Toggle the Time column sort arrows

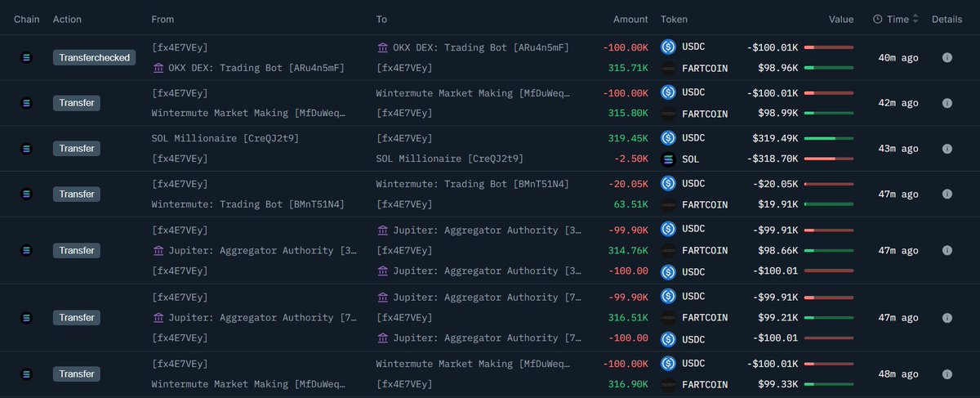point(915,19)
